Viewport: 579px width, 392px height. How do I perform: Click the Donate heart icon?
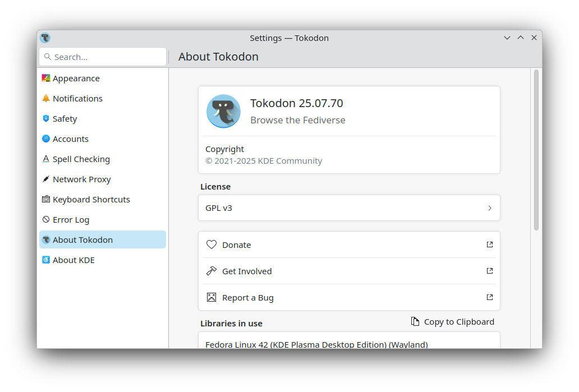pyautogui.click(x=212, y=245)
